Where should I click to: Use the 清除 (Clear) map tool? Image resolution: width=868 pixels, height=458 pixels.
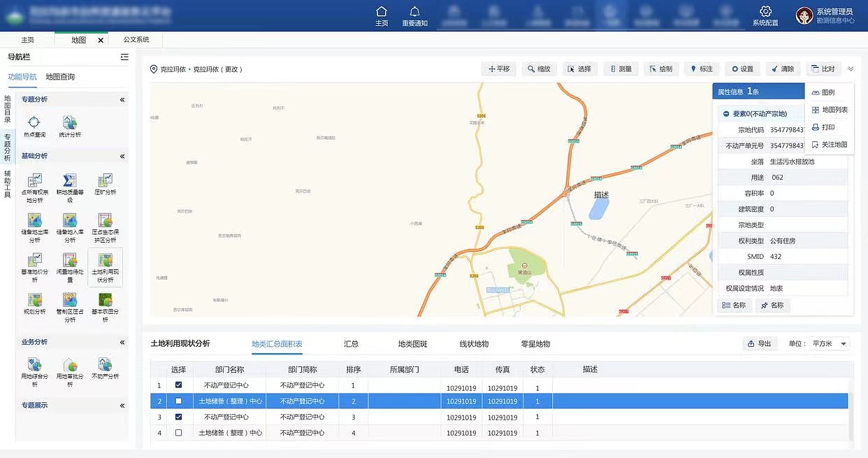[782, 69]
